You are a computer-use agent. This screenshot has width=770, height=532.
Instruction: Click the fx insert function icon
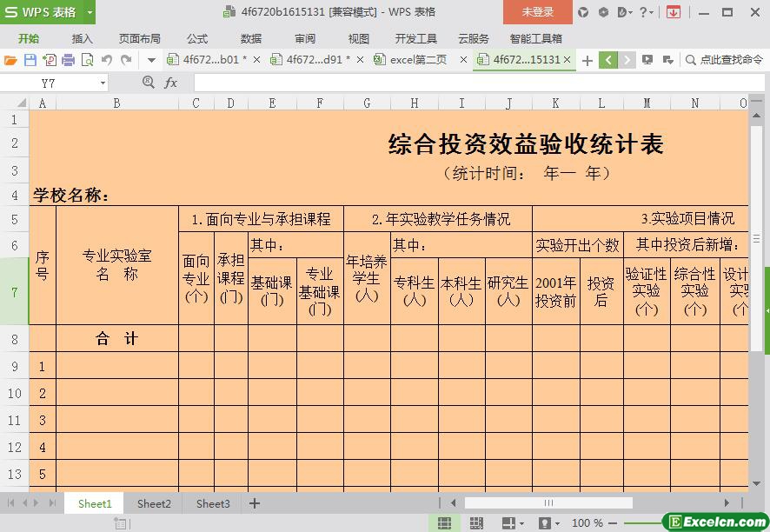click(170, 83)
